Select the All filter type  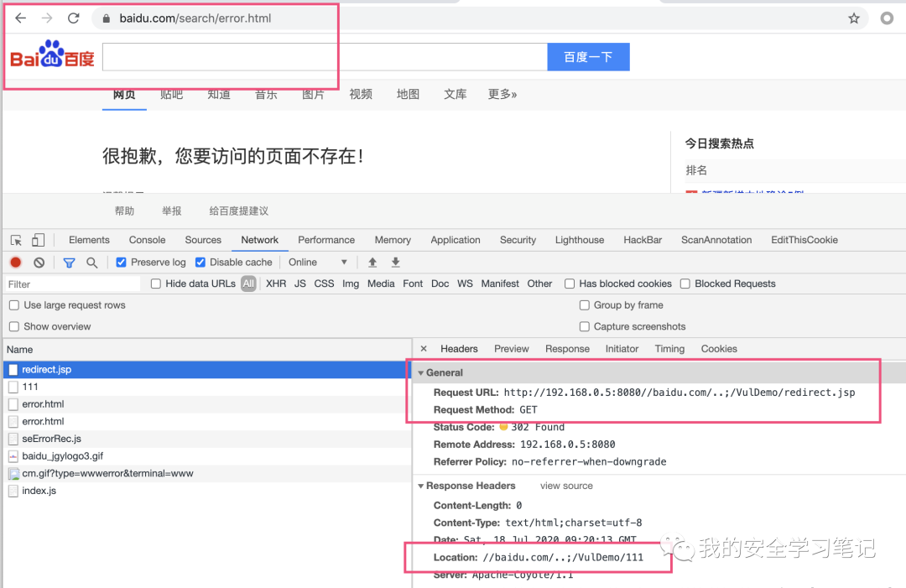pyautogui.click(x=248, y=284)
